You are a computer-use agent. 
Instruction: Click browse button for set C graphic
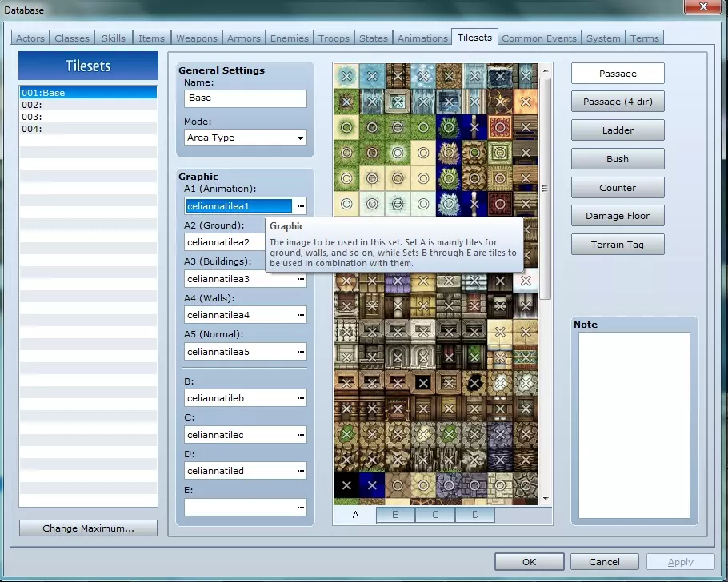(300, 435)
